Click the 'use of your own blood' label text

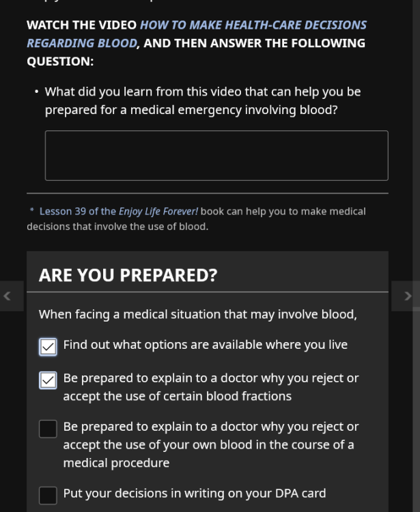click(210, 444)
